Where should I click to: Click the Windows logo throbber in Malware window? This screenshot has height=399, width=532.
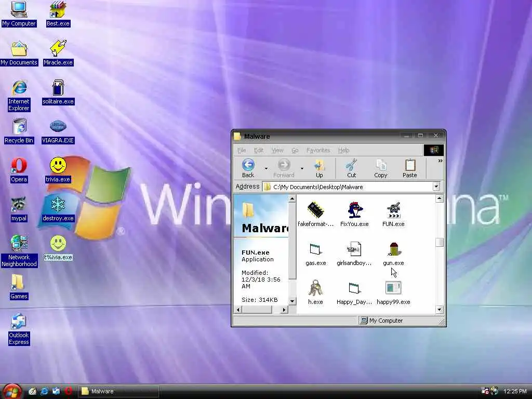coord(434,150)
